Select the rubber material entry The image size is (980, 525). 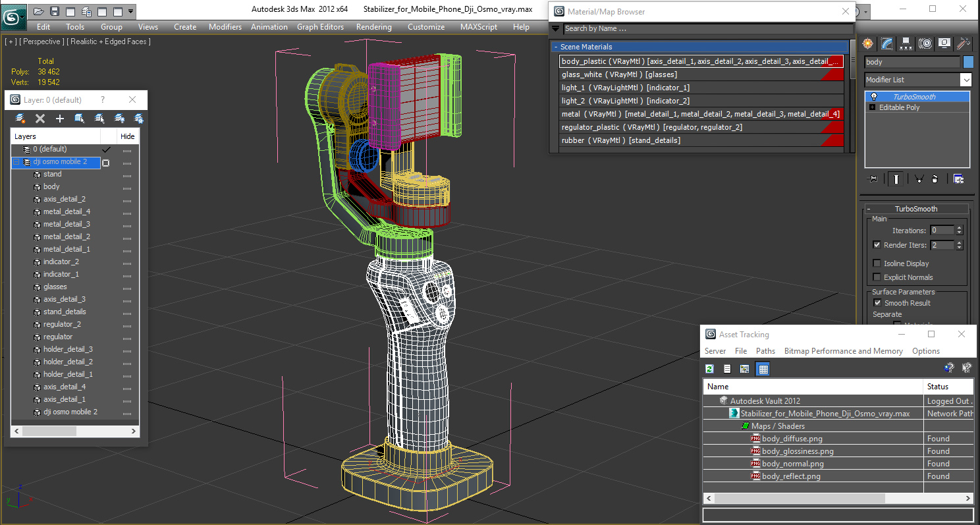click(701, 140)
